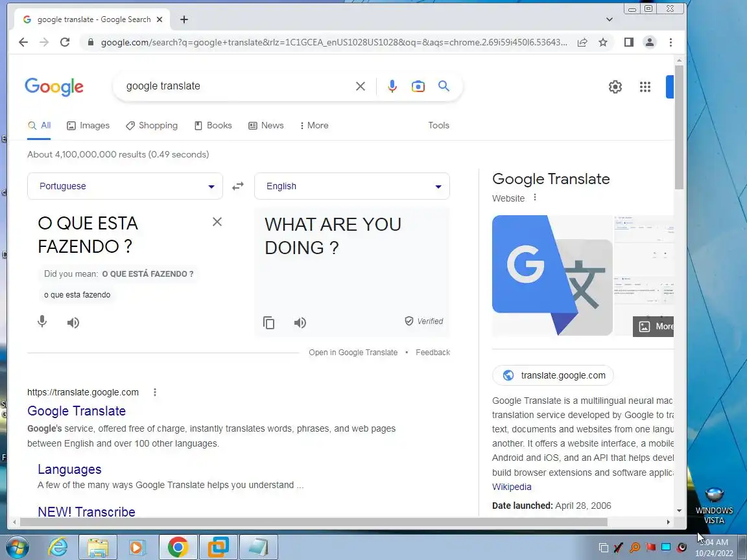This screenshot has height=560, width=747.
Task: Switch to the All results tab
Action: click(39, 125)
